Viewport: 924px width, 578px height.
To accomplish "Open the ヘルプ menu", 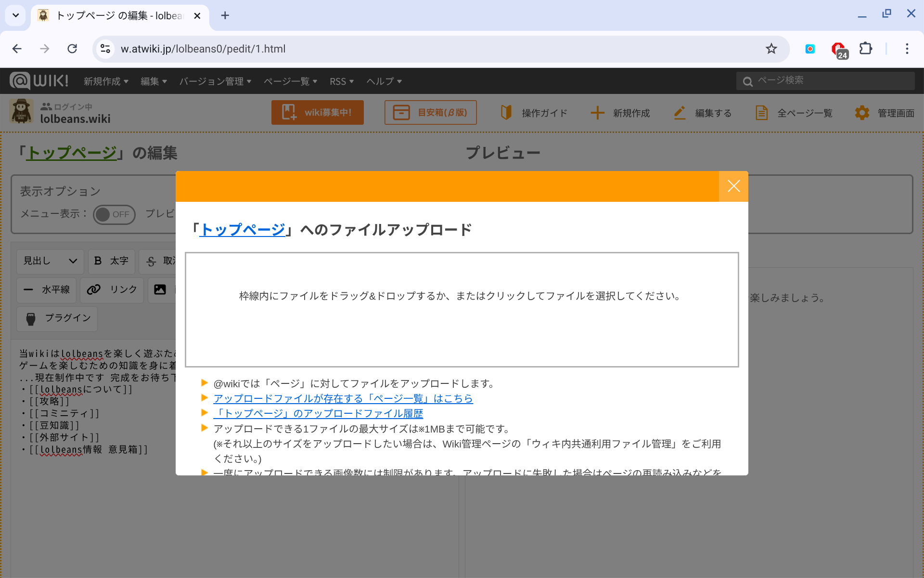I will [384, 81].
